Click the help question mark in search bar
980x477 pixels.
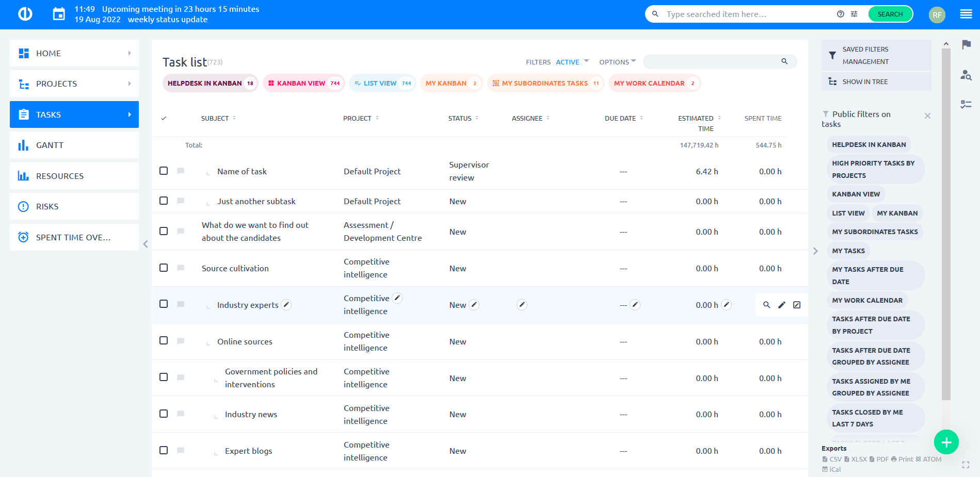(841, 14)
